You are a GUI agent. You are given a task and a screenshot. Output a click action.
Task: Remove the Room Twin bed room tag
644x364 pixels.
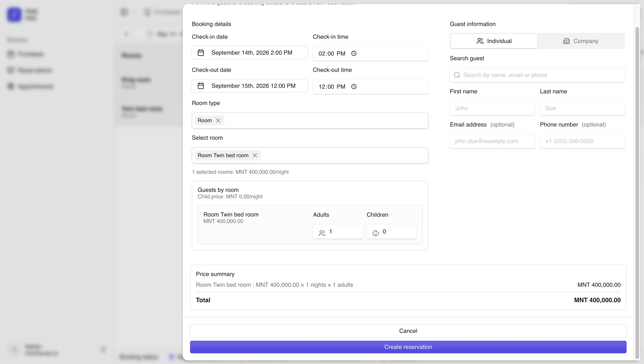pos(255,155)
